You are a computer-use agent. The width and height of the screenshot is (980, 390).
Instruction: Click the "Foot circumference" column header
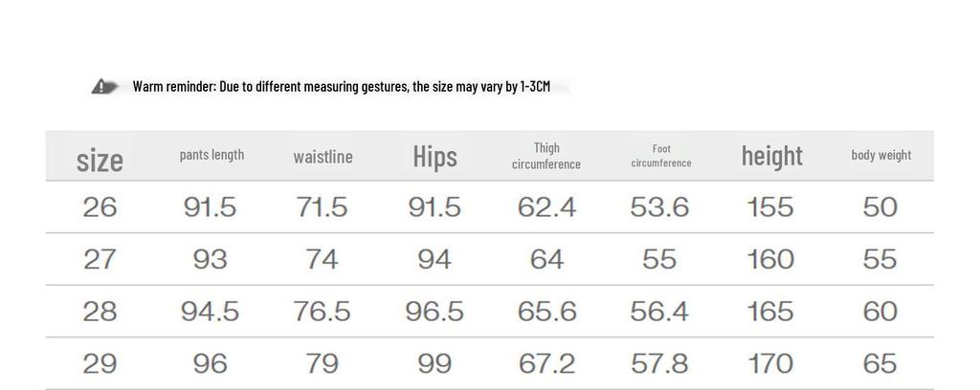(x=660, y=156)
